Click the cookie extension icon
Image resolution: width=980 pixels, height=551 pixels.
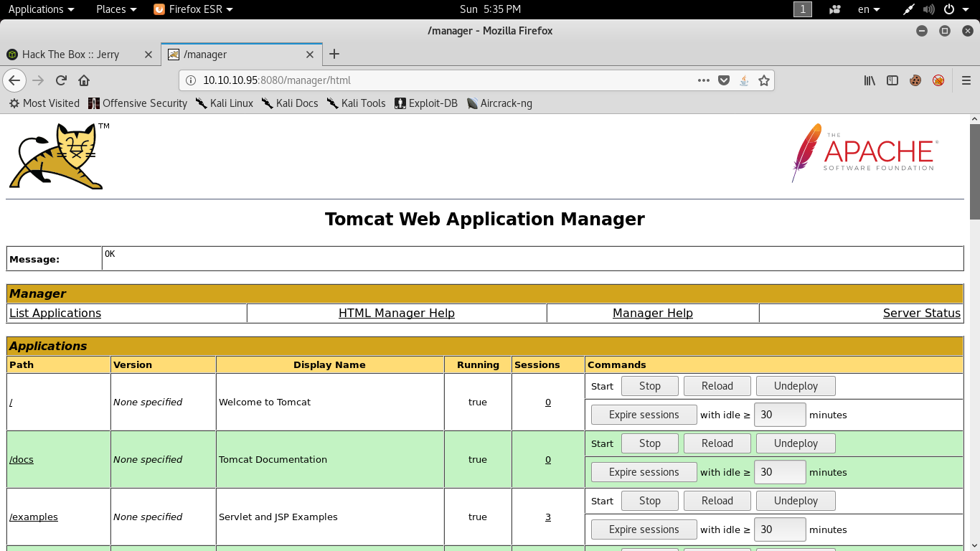915,80
